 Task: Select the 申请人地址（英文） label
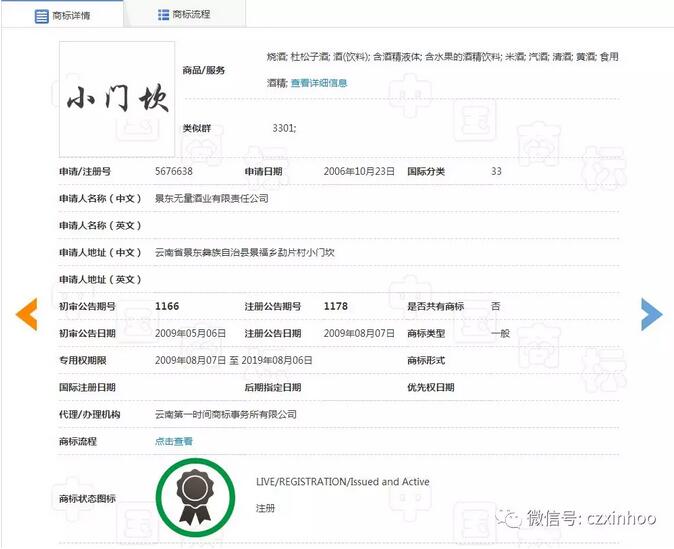coord(100,279)
